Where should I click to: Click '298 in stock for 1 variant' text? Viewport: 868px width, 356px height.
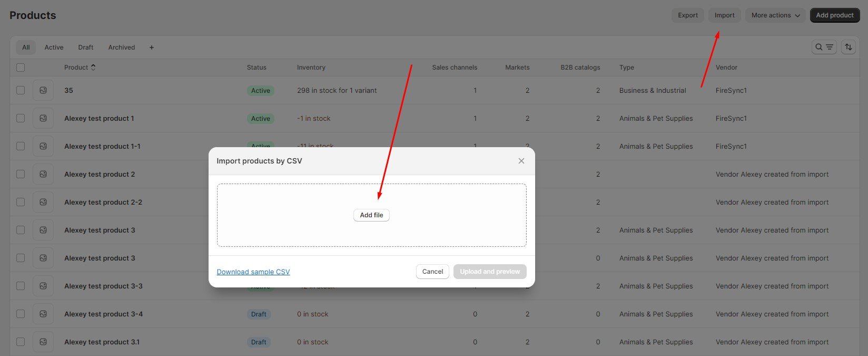click(337, 90)
